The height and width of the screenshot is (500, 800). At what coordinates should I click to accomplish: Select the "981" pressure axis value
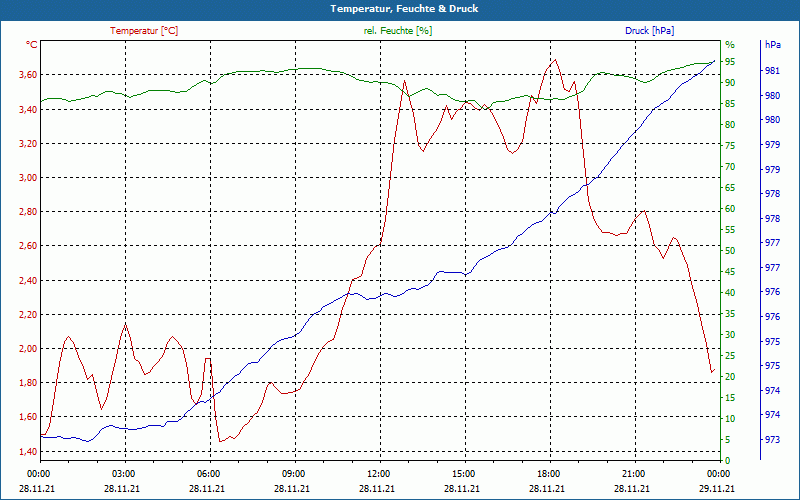click(x=772, y=70)
